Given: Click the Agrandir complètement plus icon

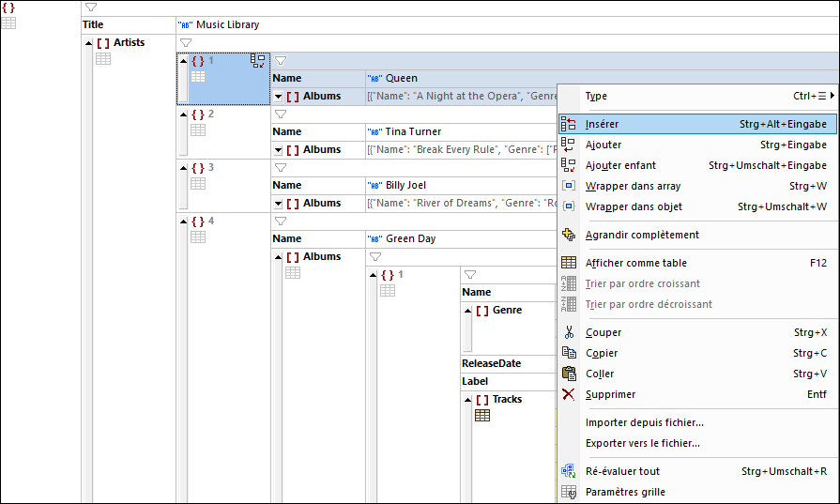Looking at the screenshot, I should point(569,235).
